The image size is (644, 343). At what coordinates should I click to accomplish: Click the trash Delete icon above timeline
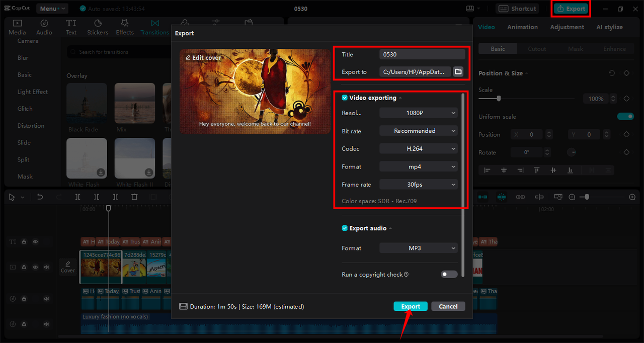click(134, 197)
